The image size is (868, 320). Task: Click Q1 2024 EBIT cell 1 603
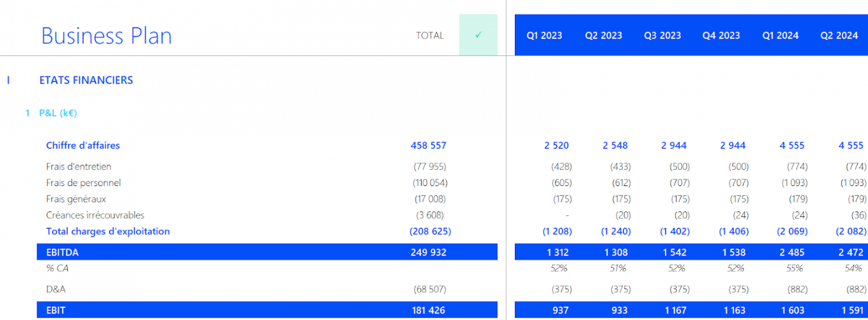(x=792, y=310)
